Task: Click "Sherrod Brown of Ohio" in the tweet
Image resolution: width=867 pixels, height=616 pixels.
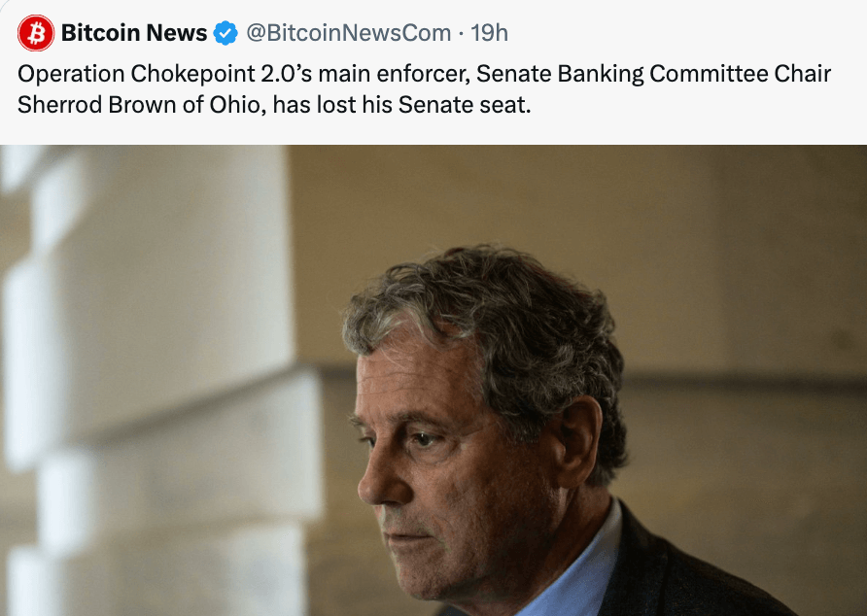Action: point(138,105)
